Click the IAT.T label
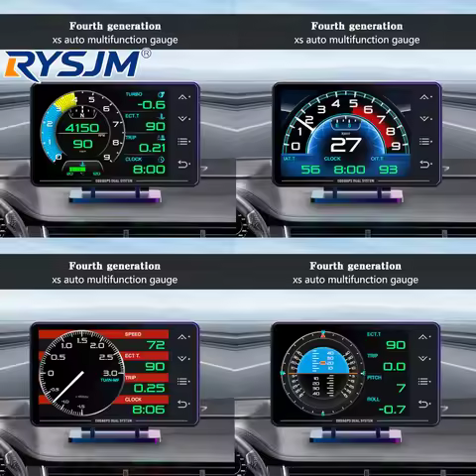Image resolution: width=476 pixels, height=476 pixels. click(x=290, y=159)
